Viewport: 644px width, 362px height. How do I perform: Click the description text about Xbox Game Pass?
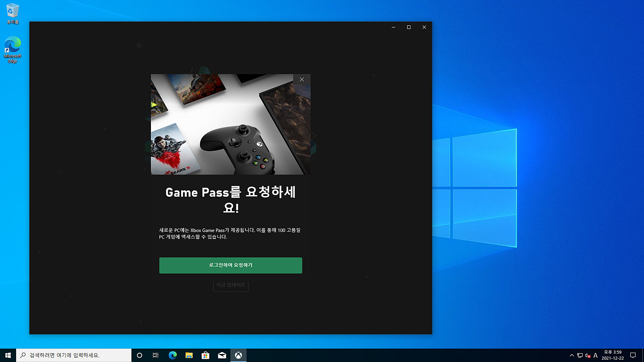coord(230,233)
